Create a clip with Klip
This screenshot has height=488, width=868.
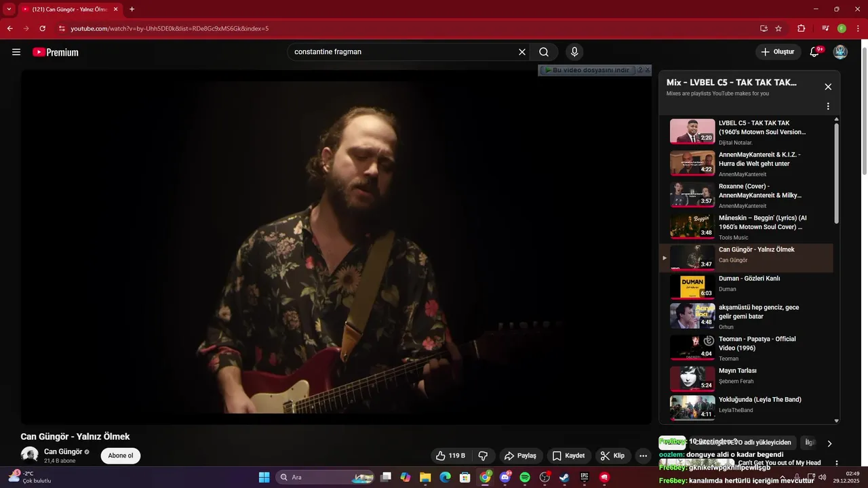[612, 455]
